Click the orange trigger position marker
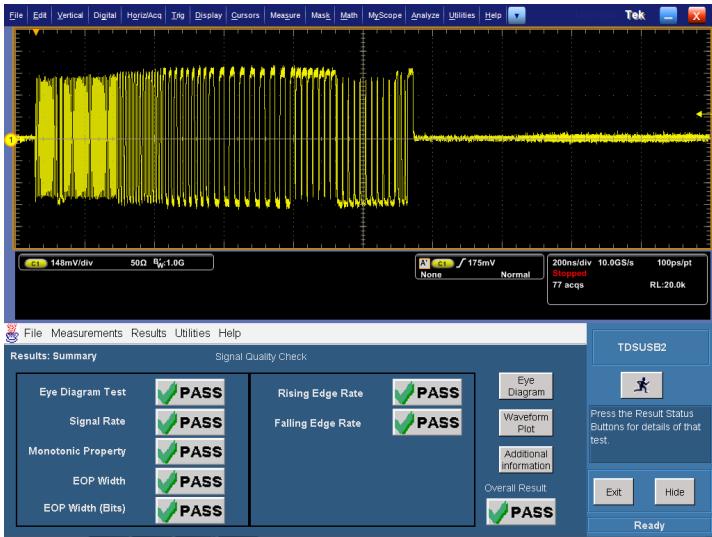This screenshot has height=537, width=712. (36, 32)
